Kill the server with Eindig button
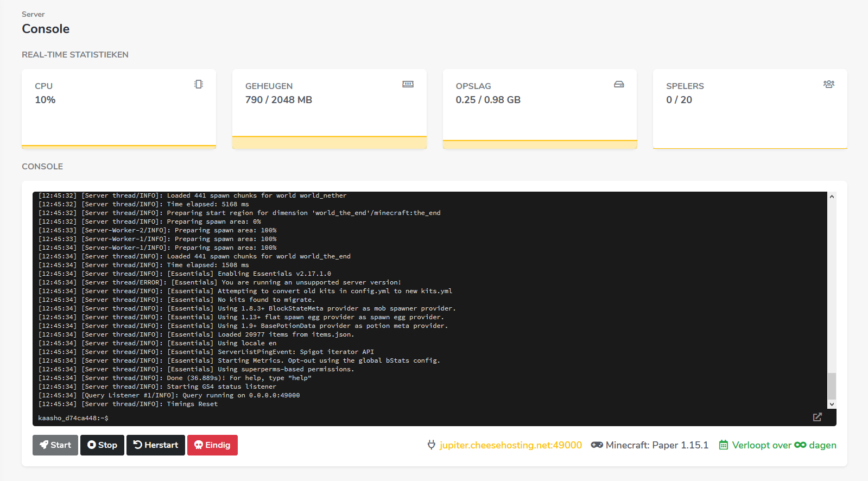The height and width of the screenshot is (481, 868). [x=212, y=445]
